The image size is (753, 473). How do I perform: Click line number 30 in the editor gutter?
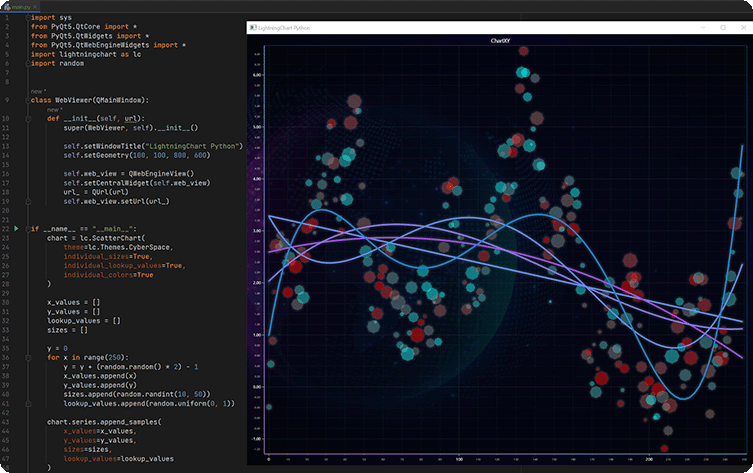coord(6,301)
